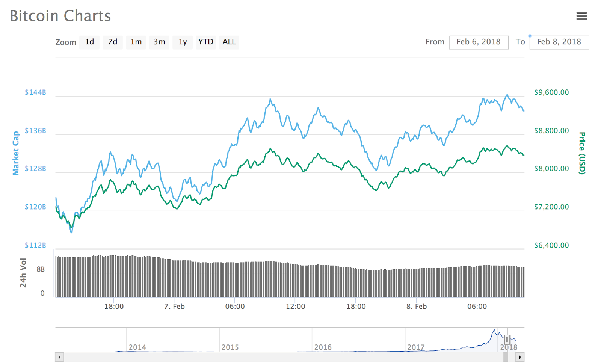The width and height of the screenshot is (601, 364).
Task: Open the hamburger menu at top right
Action: [x=582, y=16]
